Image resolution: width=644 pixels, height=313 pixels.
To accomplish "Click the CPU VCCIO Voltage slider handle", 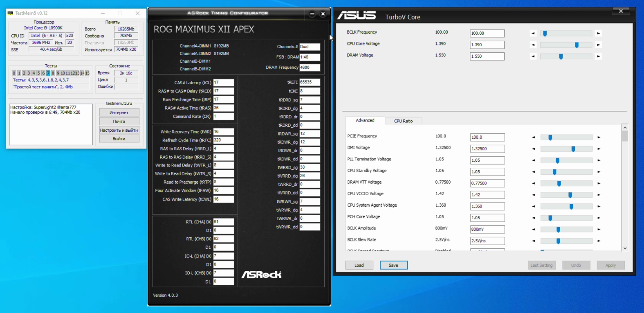I will [x=570, y=195].
